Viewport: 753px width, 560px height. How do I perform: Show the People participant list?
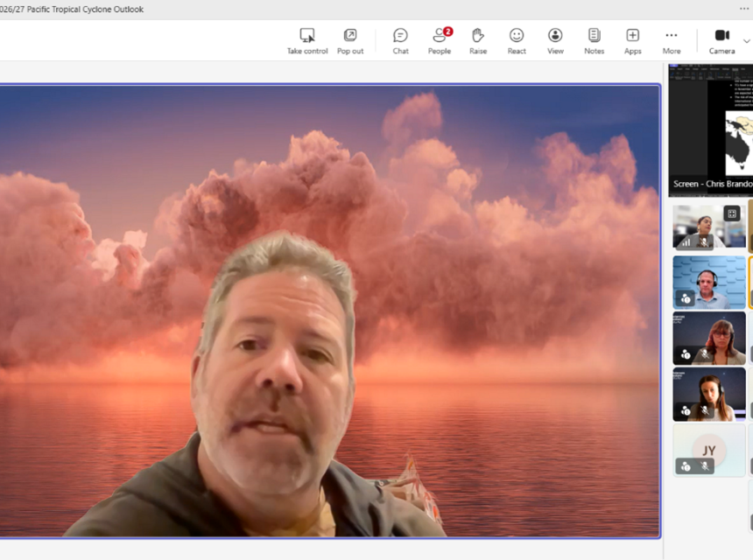[x=440, y=41]
